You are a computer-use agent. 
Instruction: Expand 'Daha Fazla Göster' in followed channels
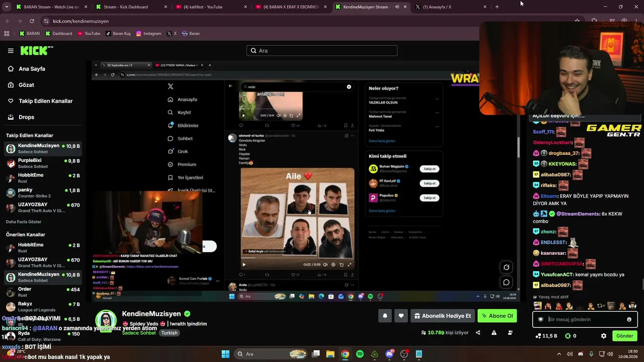click(x=24, y=222)
